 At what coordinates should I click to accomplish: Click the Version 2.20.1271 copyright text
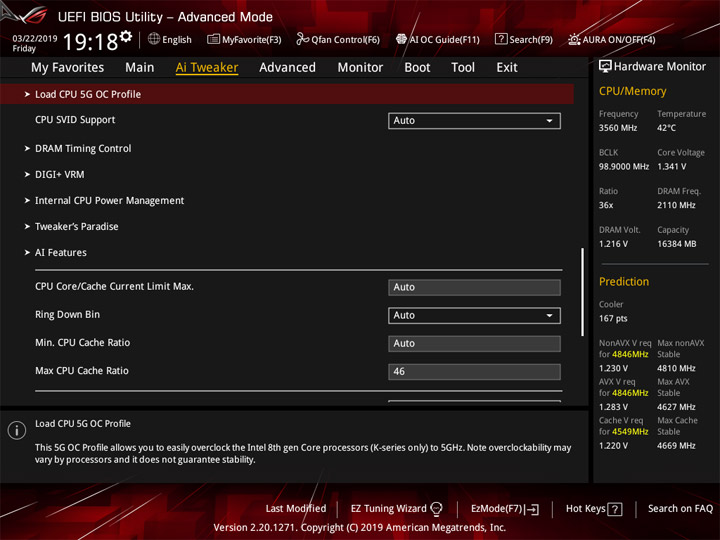pos(360,528)
